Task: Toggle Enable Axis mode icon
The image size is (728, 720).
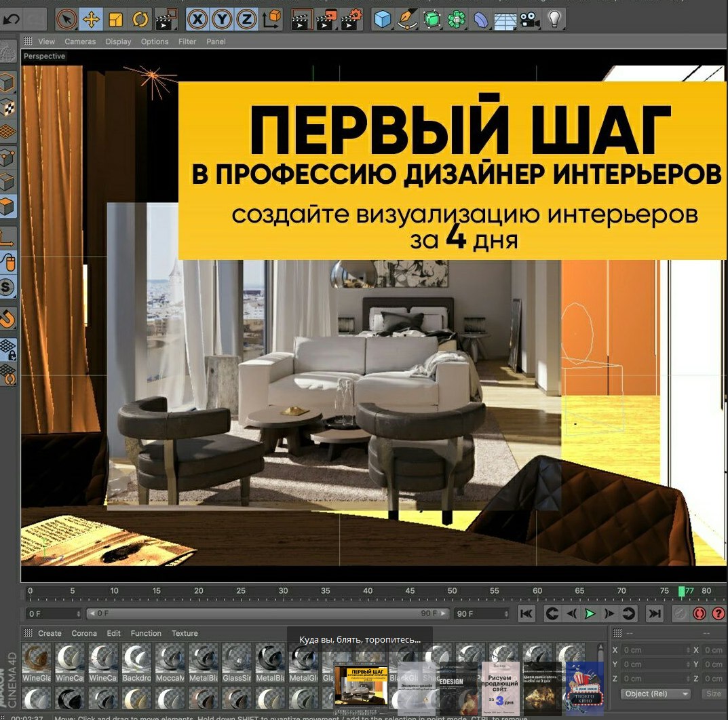Action: pos(8,238)
